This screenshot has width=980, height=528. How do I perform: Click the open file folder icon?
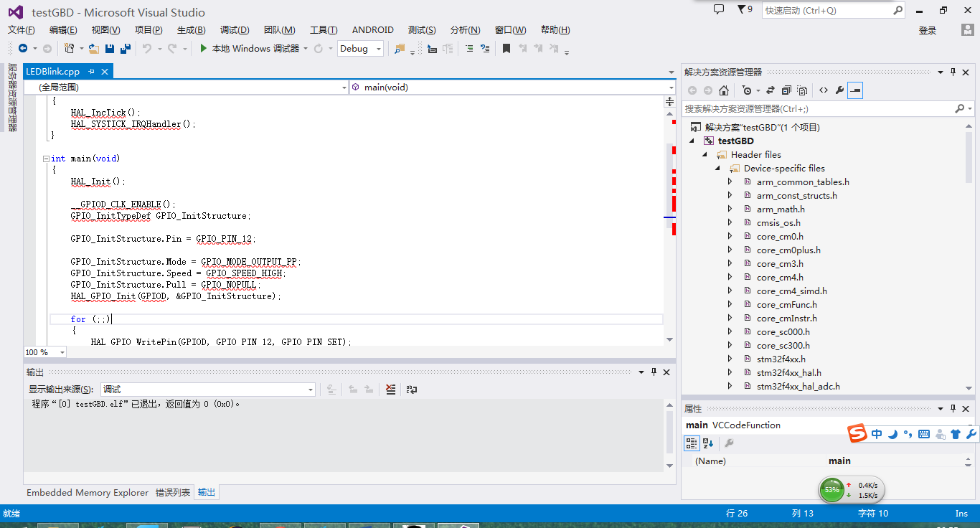(93, 49)
